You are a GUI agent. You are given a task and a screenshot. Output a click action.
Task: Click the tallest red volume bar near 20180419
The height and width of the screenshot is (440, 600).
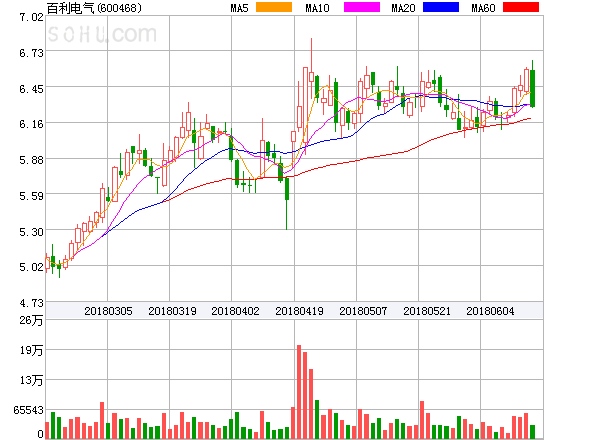299,392
